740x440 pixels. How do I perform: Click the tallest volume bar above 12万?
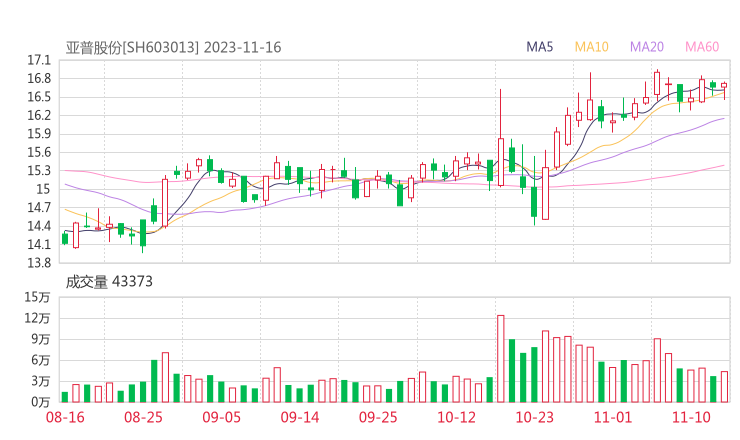tap(501, 359)
